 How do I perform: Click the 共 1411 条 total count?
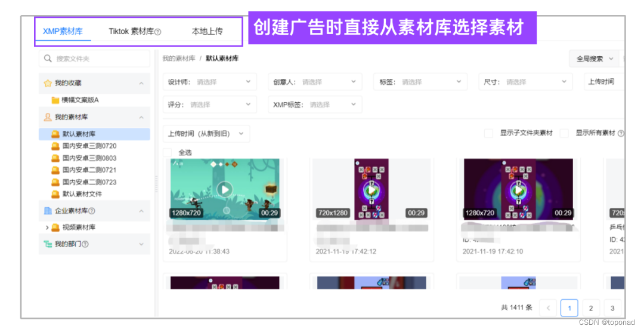click(x=516, y=308)
